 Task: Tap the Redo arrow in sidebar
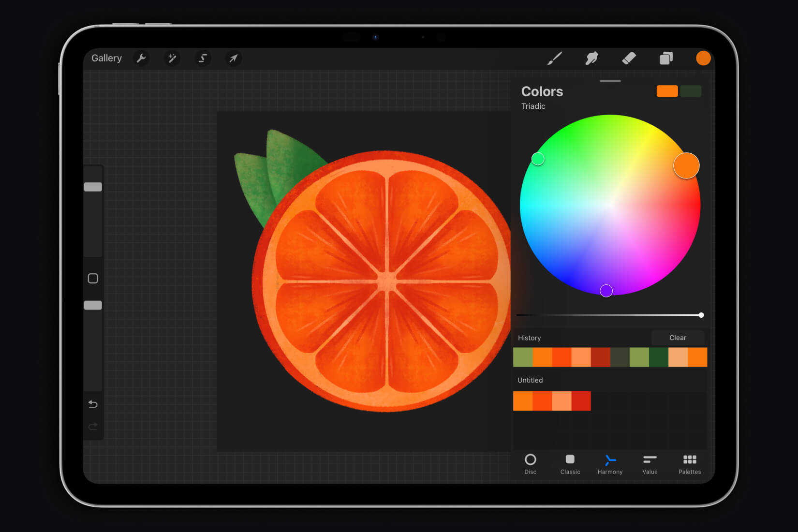pyautogui.click(x=93, y=426)
